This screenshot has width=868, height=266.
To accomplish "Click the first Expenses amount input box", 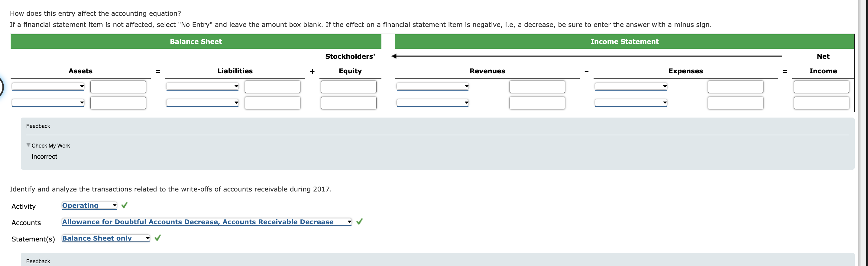I will pyautogui.click(x=736, y=87).
